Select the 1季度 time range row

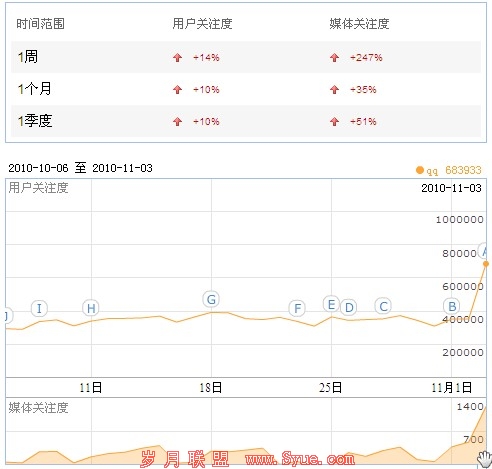click(246, 121)
